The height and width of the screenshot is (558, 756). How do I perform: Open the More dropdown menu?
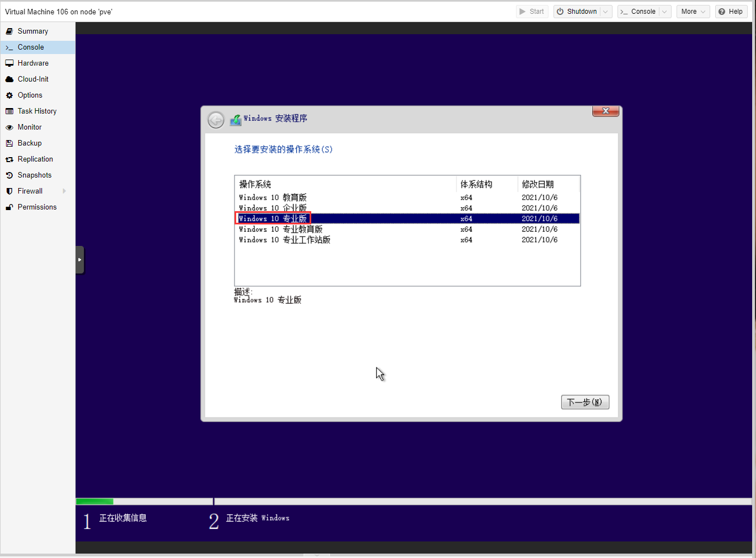tap(693, 12)
